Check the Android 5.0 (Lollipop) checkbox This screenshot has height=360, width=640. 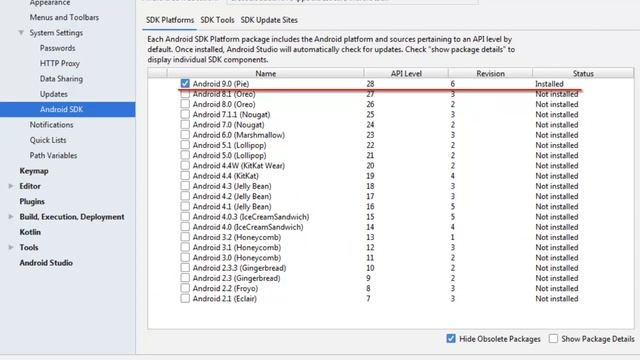tap(185, 155)
